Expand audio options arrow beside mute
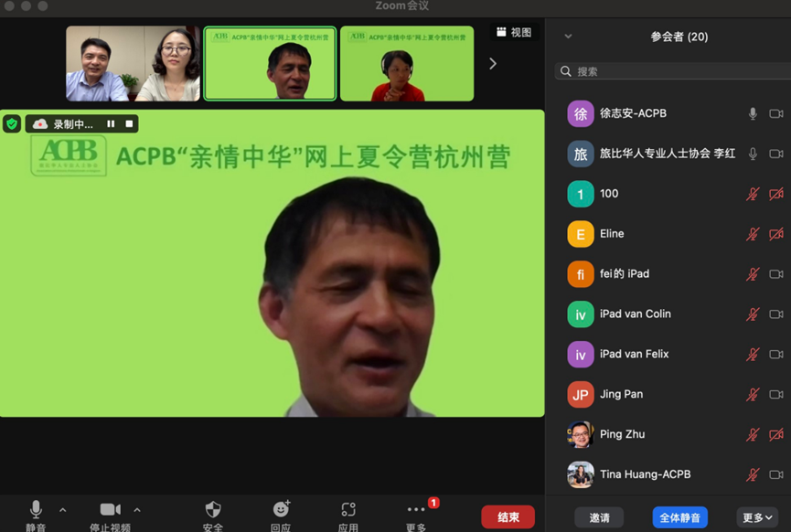Image resolution: width=791 pixels, height=532 pixels. (x=62, y=510)
